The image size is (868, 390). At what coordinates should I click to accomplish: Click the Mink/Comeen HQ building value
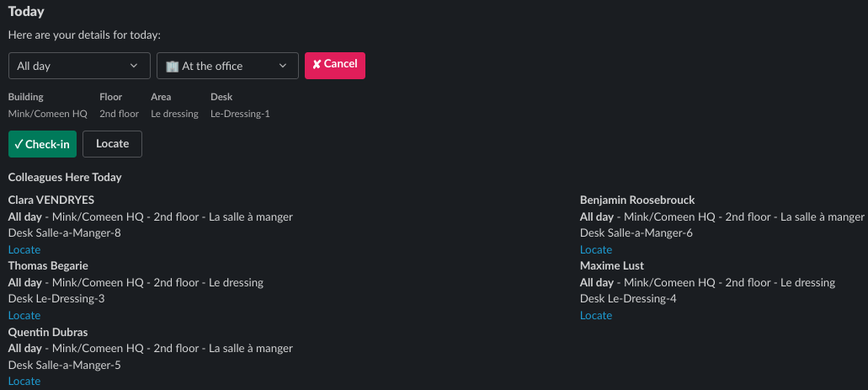tap(48, 114)
